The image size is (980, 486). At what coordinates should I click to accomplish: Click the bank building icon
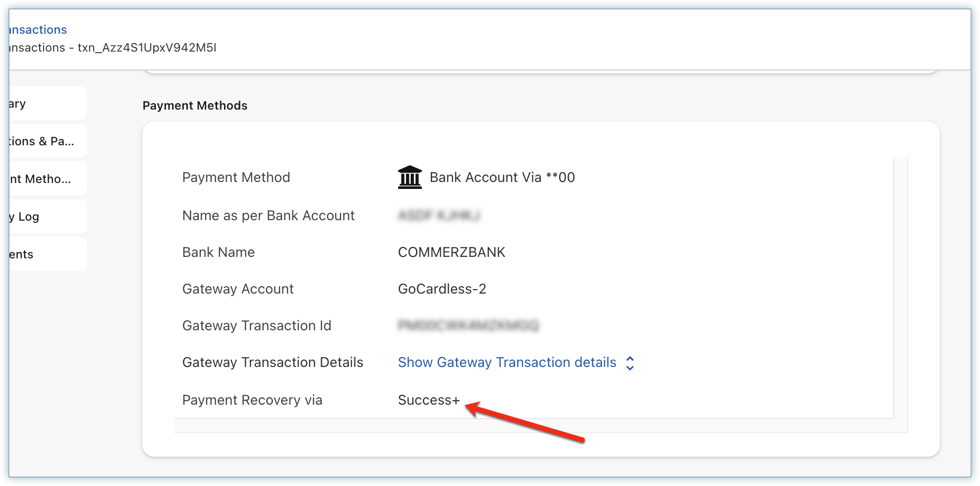point(409,178)
